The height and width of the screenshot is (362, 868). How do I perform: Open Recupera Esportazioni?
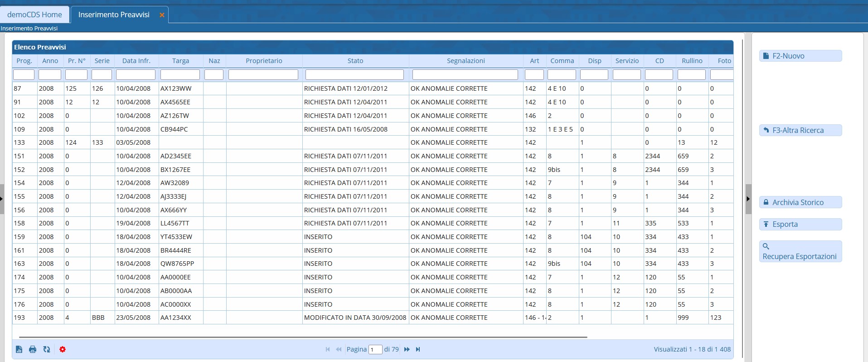click(800, 252)
